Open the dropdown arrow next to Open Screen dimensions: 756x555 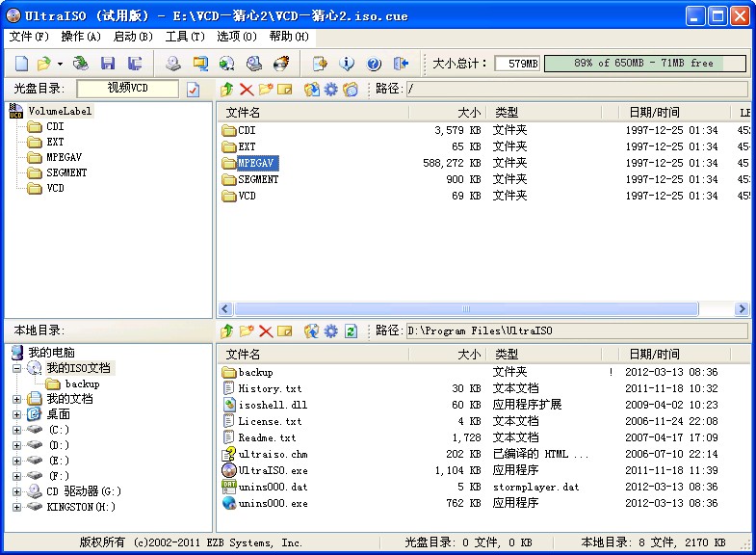point(60,64)
